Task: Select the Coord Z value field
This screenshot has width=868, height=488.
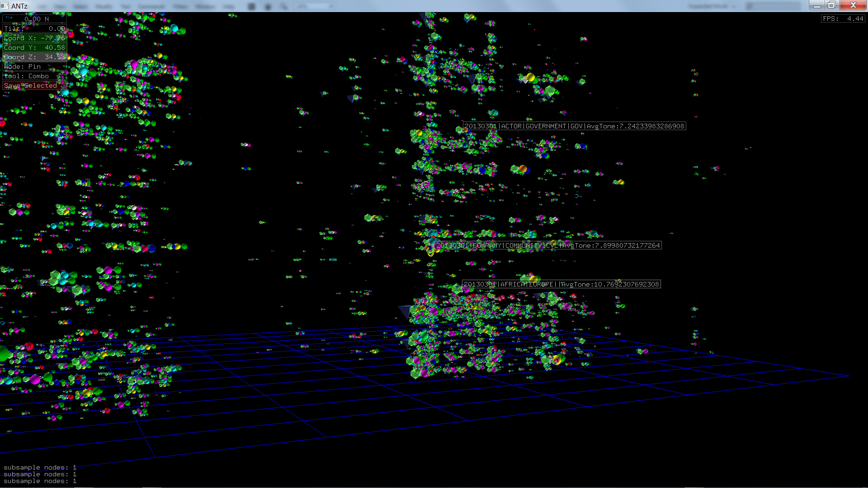Action: (34, 57)
